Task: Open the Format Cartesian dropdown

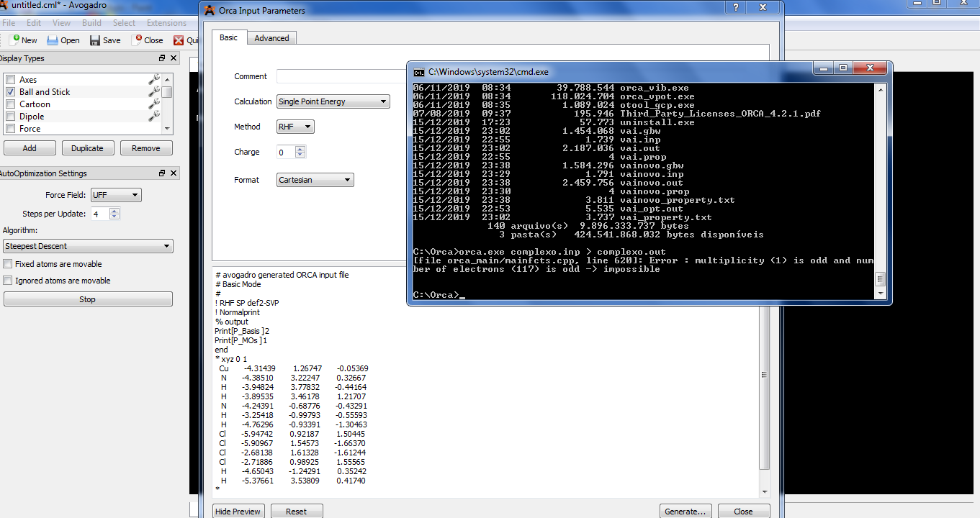Action: tap(315, 180)
